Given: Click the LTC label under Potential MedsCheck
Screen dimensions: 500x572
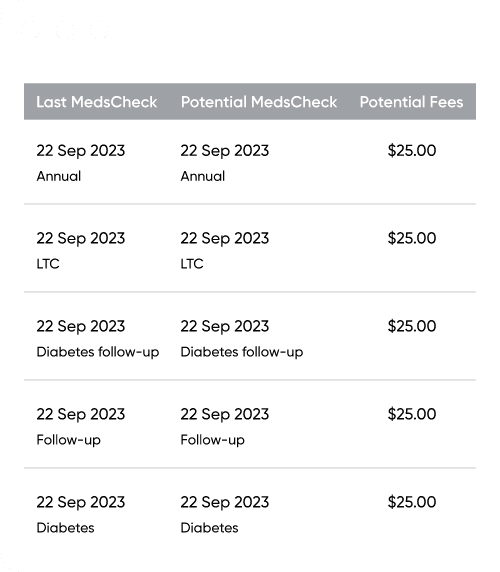Looking at the screenshot, I should tap(192, 264).
